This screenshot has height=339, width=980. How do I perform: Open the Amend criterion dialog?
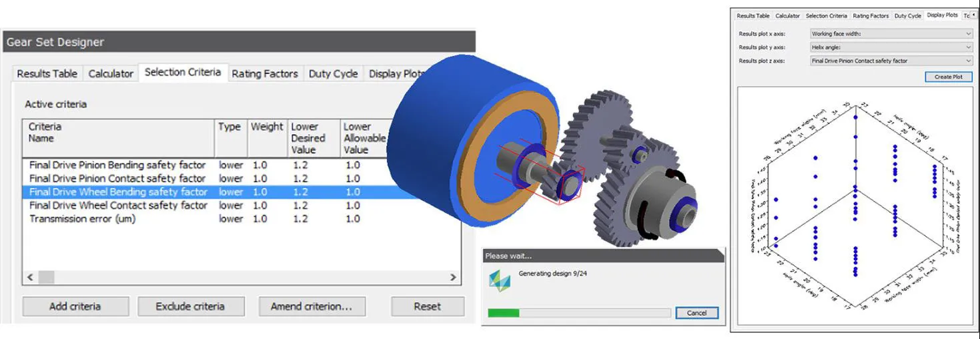pyautogui.click(x=311, y=306)
